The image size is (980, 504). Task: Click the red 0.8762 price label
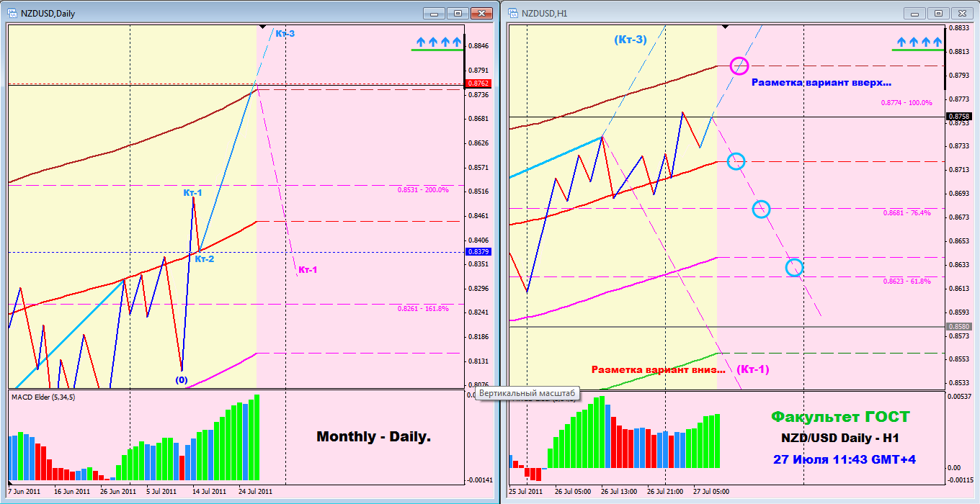[x=478, y=84]
